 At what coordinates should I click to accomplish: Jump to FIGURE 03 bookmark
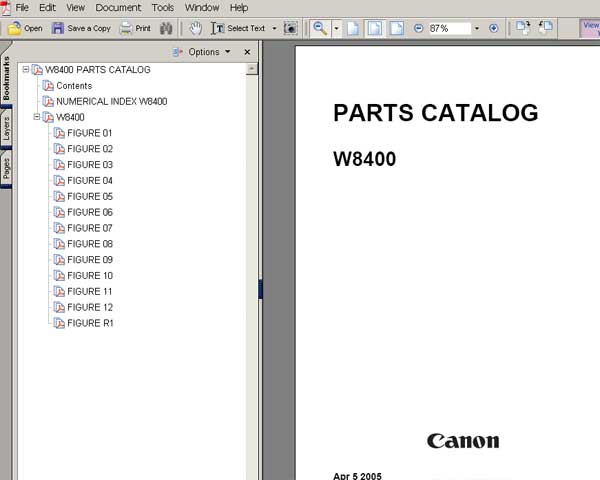point(90,165)
